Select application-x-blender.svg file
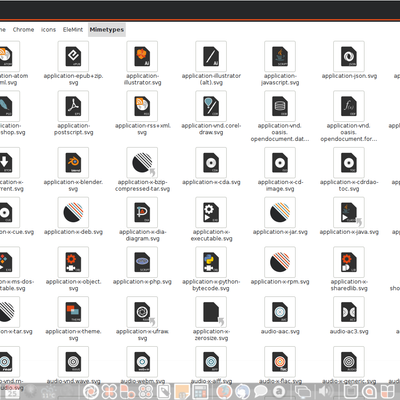 coord(73,163)
